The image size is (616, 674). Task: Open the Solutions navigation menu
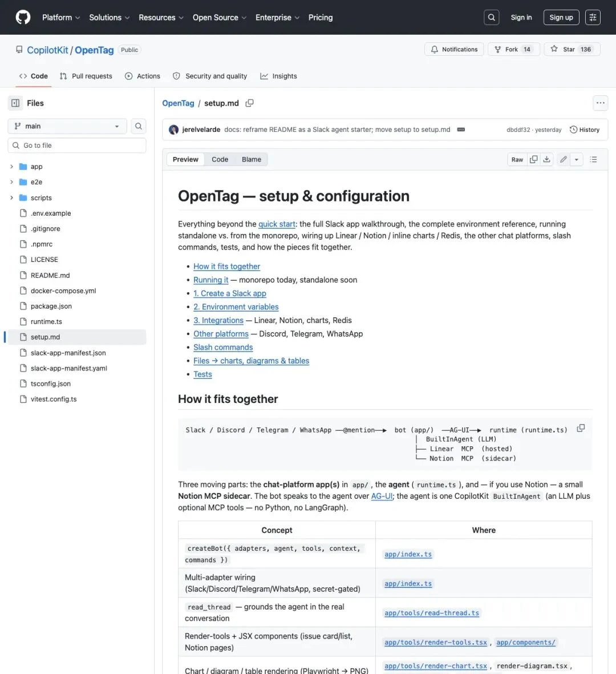click(x=109, y=18)
